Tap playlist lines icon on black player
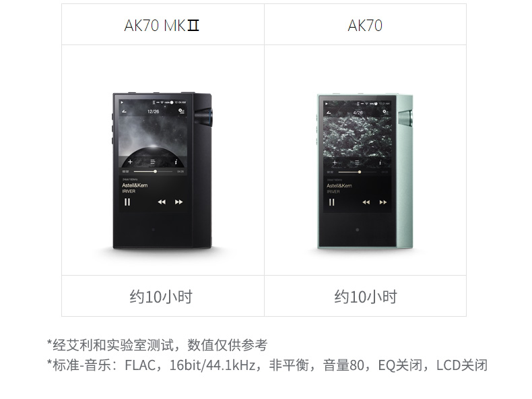The image size is (532, 399). click(x=153, y=162)
